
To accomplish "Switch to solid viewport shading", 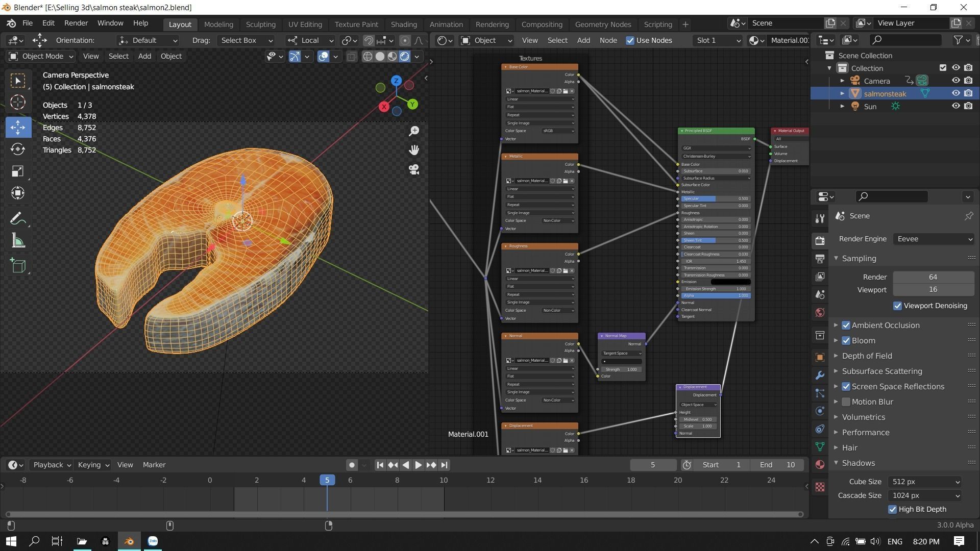I will 380,57.
